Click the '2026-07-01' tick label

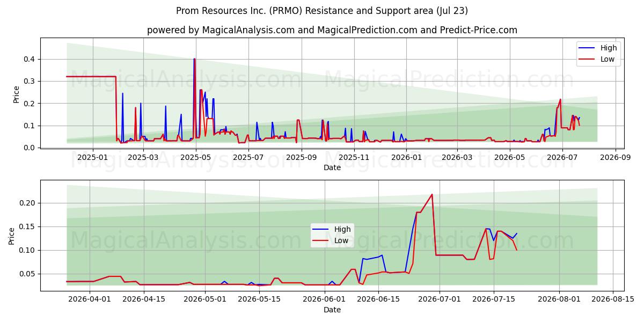pos(440,300)
